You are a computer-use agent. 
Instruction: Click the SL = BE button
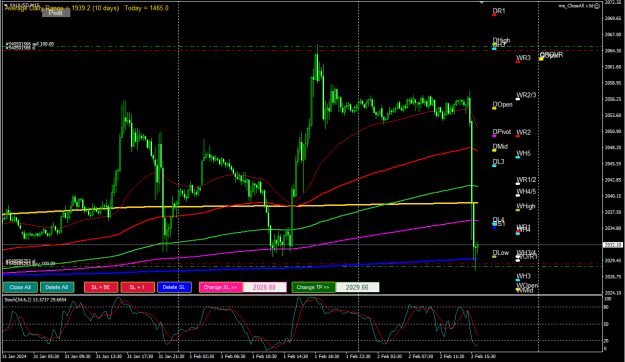[101, 287]
